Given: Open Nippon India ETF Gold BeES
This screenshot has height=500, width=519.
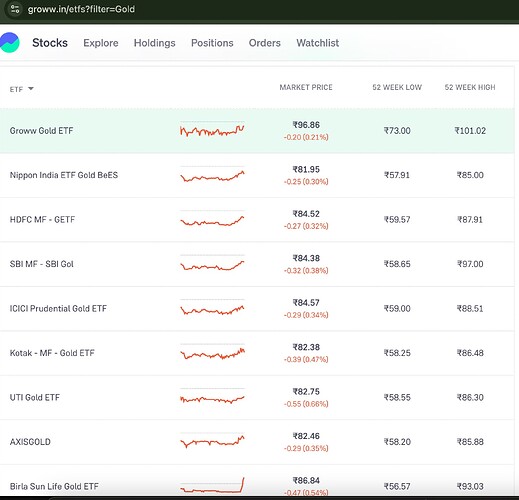Looking at the screenshot, I should pyautogui.click(x=64, y=175).
